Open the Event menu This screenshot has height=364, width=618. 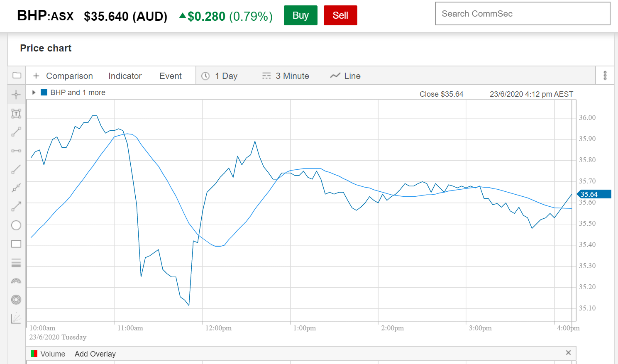[171, 76]
